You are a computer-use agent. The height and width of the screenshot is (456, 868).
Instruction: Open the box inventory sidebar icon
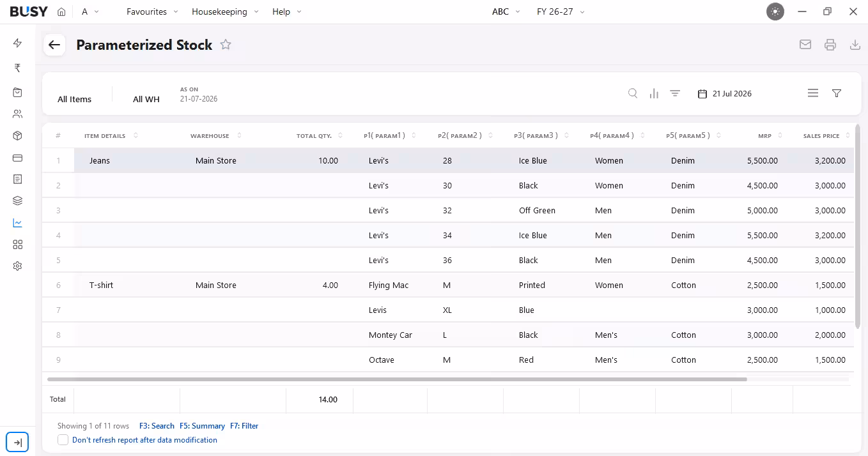point(17,136)
